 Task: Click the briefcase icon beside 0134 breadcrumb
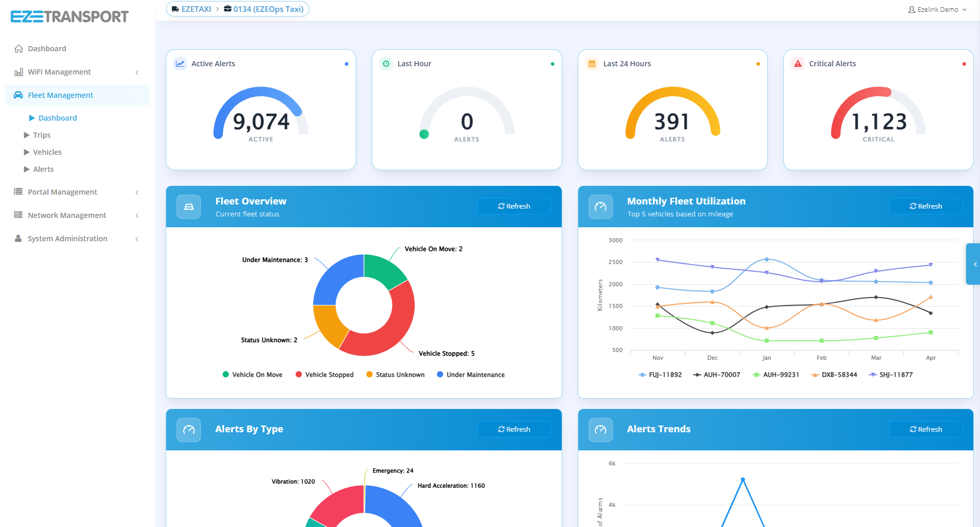pos(228,9)
